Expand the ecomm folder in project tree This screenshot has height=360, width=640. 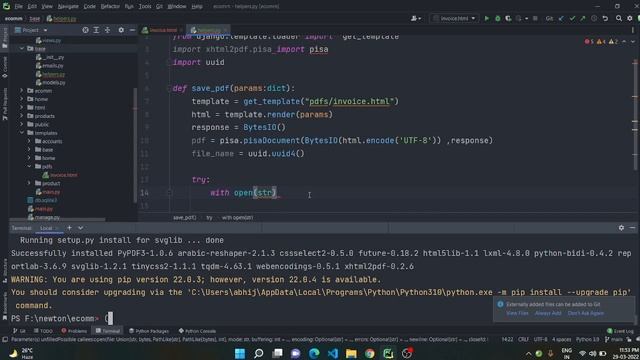[22, 91]
